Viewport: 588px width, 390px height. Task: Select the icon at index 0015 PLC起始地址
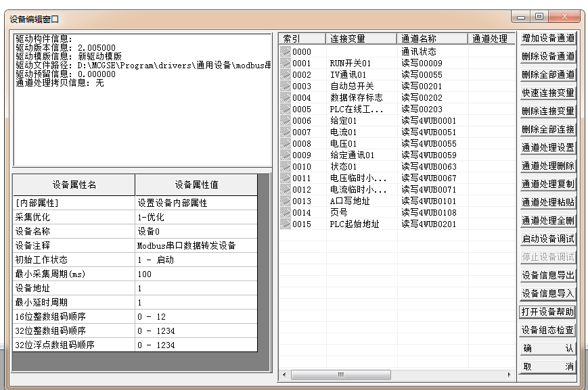click(x=285, y=224)
